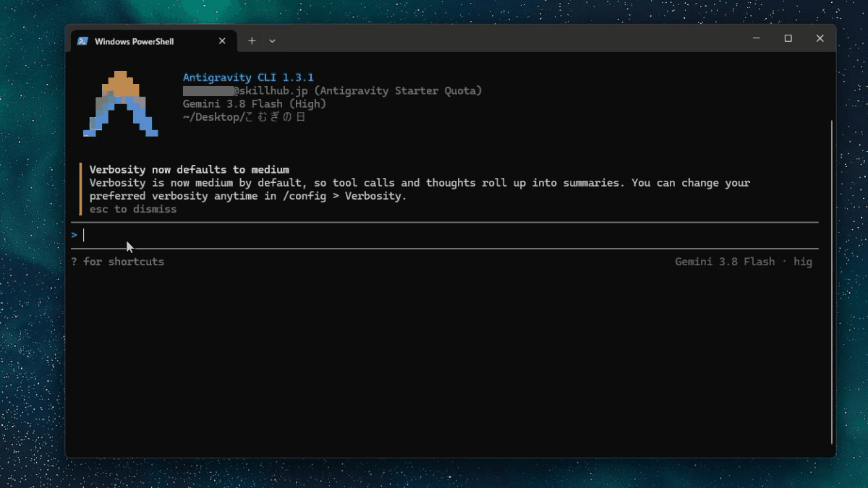
Task: Maximize the terminal window
Action: [788, 38]
